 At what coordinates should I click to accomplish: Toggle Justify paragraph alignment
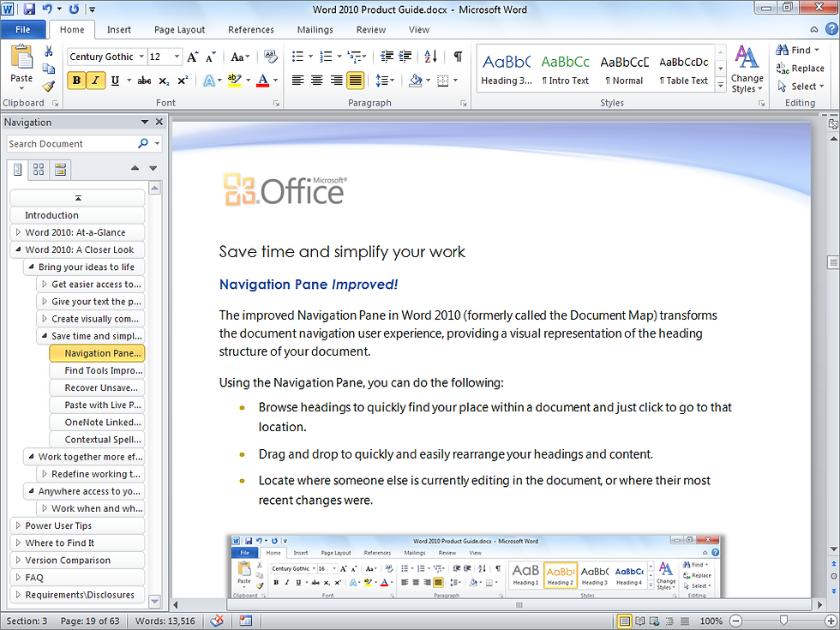pos(356,81)
